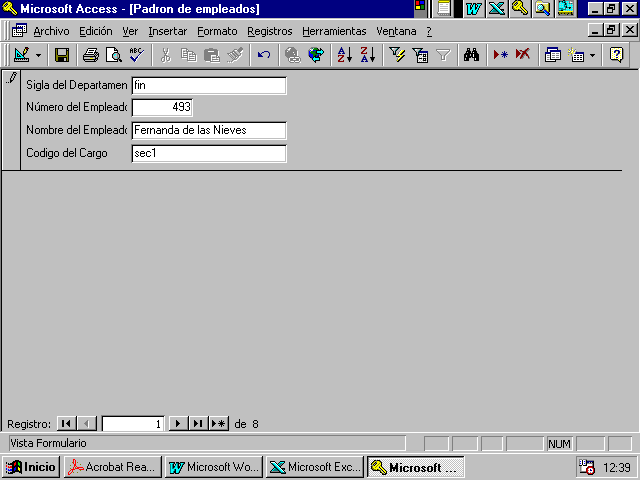
Task: Click the Access key icon in shortcut bar
Action: click(x=520, y=9)
